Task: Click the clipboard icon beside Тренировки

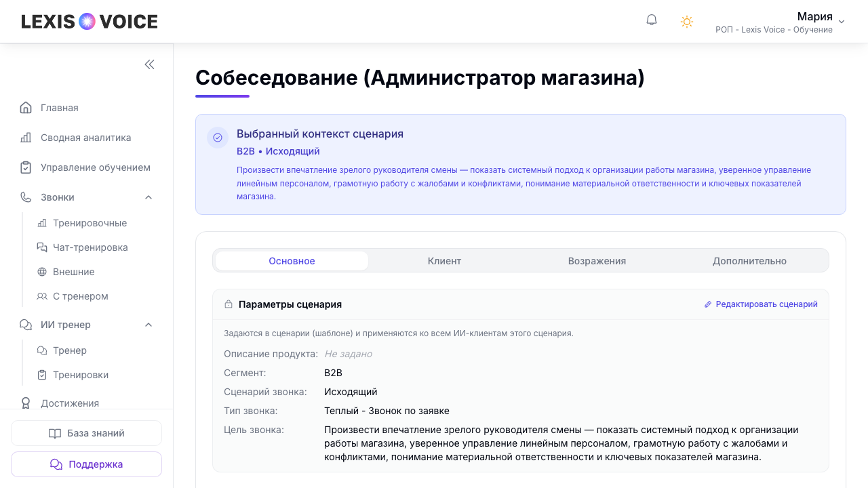Action: coord(42,375)
